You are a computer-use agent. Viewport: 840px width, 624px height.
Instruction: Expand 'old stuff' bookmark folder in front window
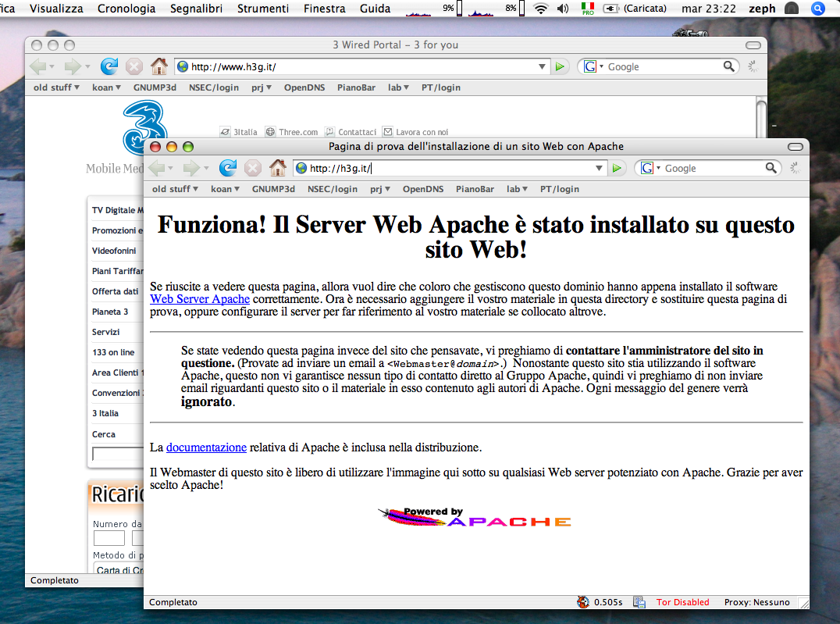tap(175, 189)
